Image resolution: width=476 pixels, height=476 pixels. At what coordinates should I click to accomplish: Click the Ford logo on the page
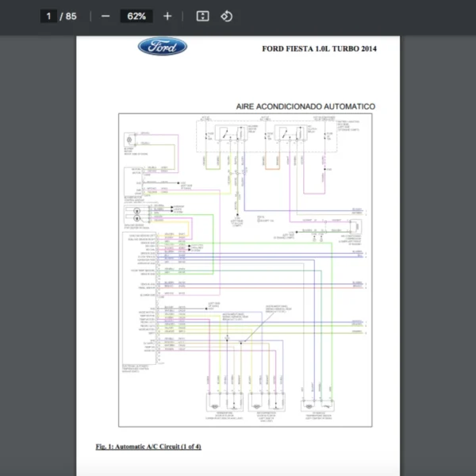pos(163,47)
